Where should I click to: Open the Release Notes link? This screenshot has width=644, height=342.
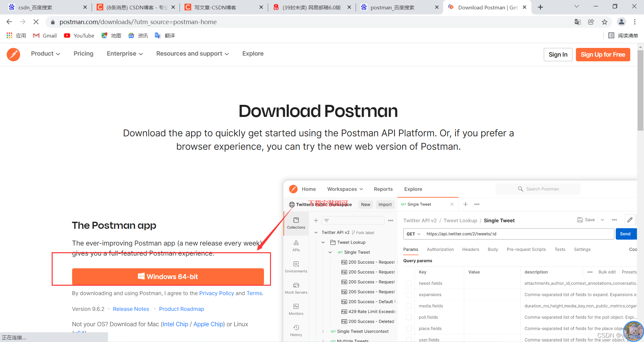click(131, 309)
